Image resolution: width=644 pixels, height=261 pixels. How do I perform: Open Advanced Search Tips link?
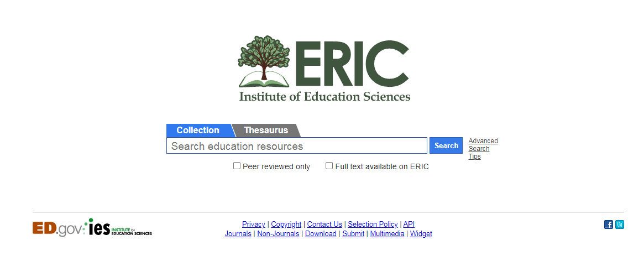[x=483, y=148]
